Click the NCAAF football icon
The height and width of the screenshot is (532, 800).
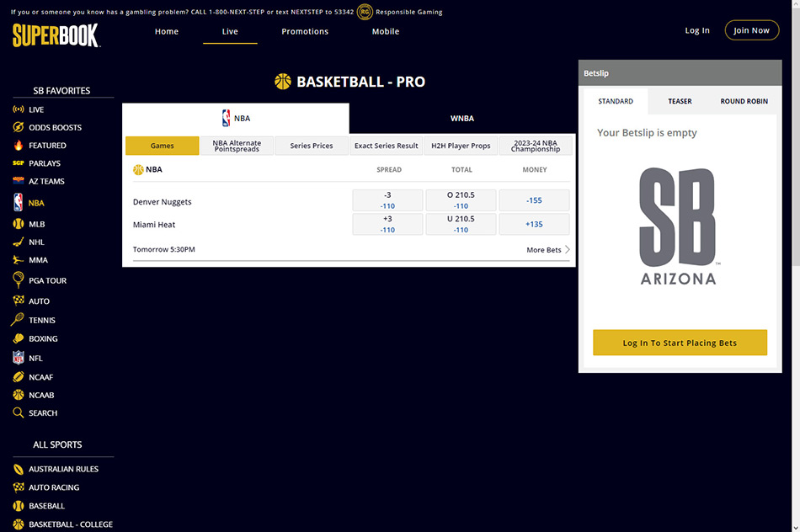click(x=19, y=377)
